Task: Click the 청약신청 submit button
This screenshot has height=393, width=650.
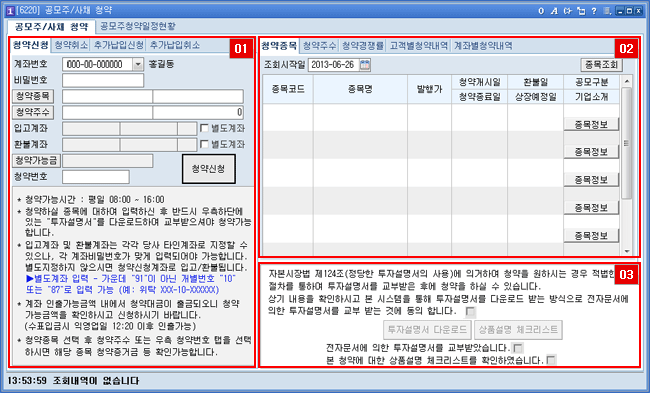Action: pos(209,169)
